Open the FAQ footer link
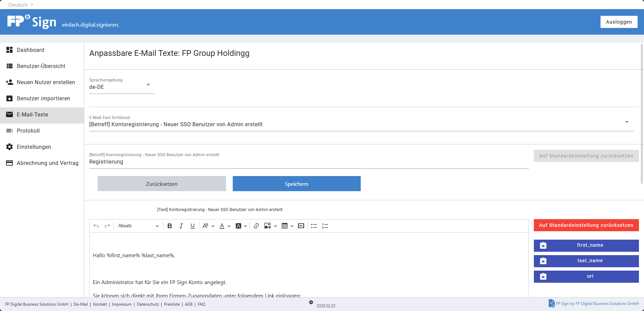 (201, 304)
